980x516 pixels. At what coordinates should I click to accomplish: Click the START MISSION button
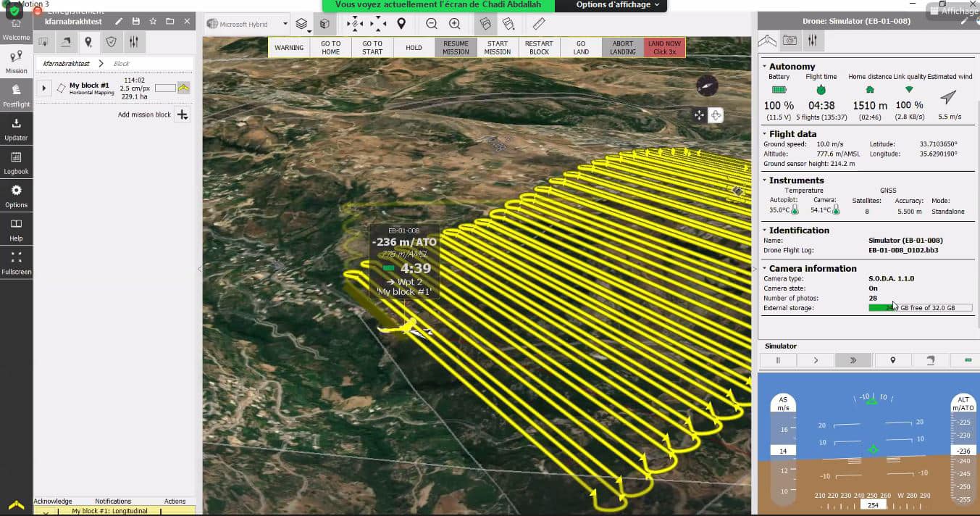pyautogui.click(x=498, y=48)
